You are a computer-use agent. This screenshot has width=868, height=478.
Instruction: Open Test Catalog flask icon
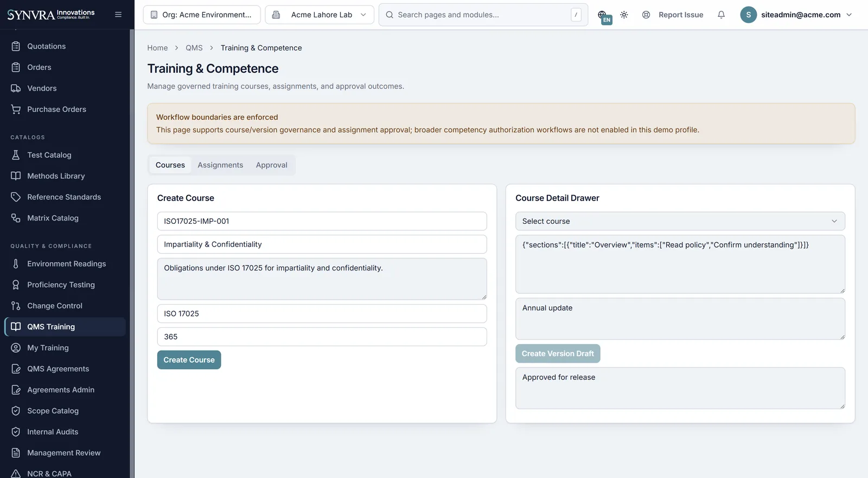coord(16,155)
